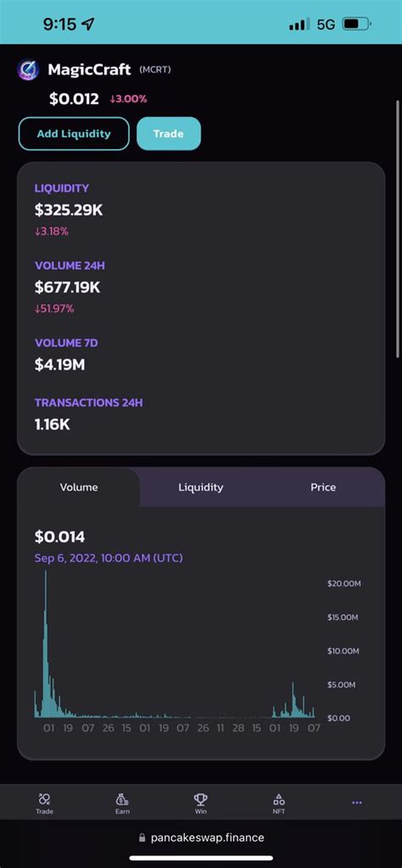Tap the cellular signal bars icon
This screenshot has height=868, width=402.
299,25
